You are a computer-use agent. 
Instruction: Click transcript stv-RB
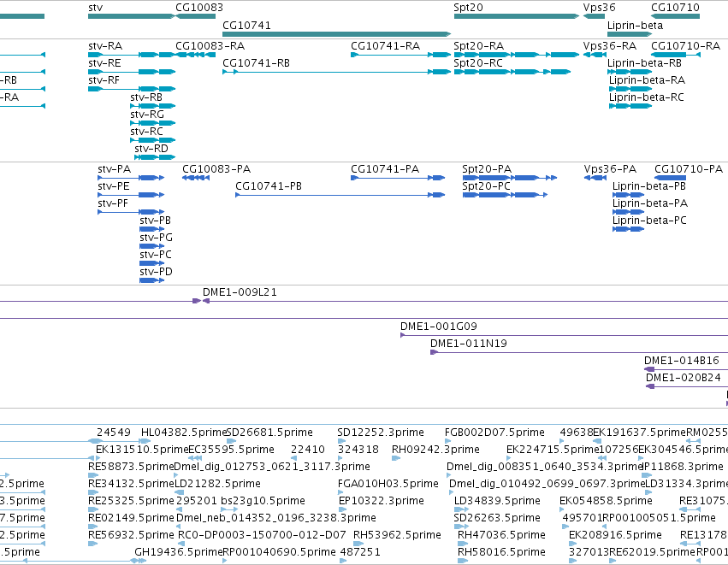coord(153,106)
